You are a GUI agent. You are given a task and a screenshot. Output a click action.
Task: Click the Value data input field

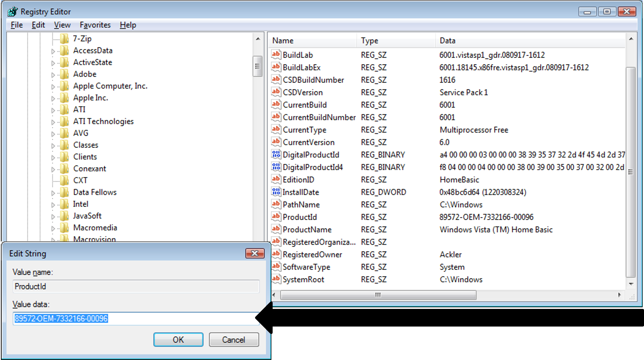click(x=136, y=319)
